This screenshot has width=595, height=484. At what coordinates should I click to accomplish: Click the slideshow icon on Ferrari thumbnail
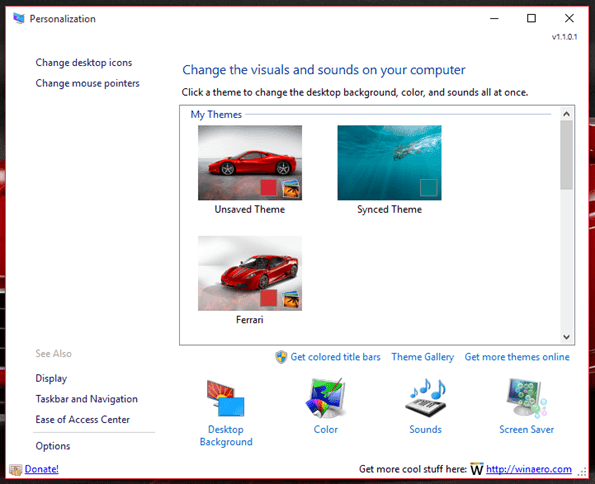pos(291,299)
